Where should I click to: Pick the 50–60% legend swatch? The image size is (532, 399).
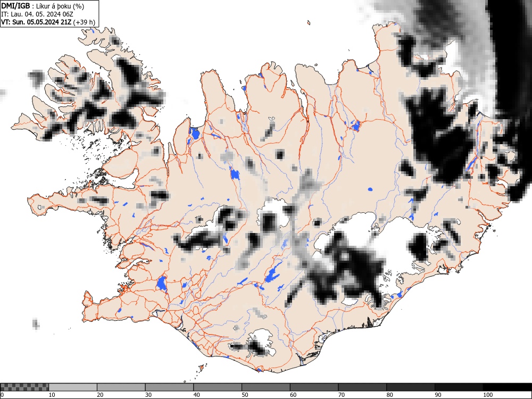[266, 387]
